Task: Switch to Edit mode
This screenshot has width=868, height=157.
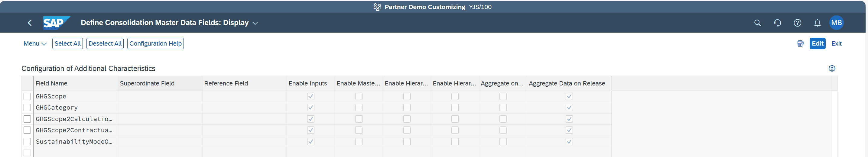Action: [817, 44]
